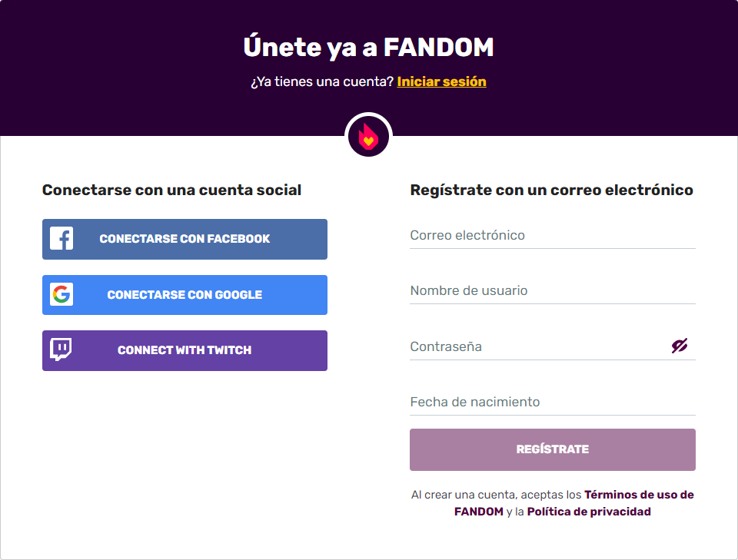Open 'Términos de uso de FANDOM' link
The height and width of the screenshot is (560, 738).
tap(639, 495)
